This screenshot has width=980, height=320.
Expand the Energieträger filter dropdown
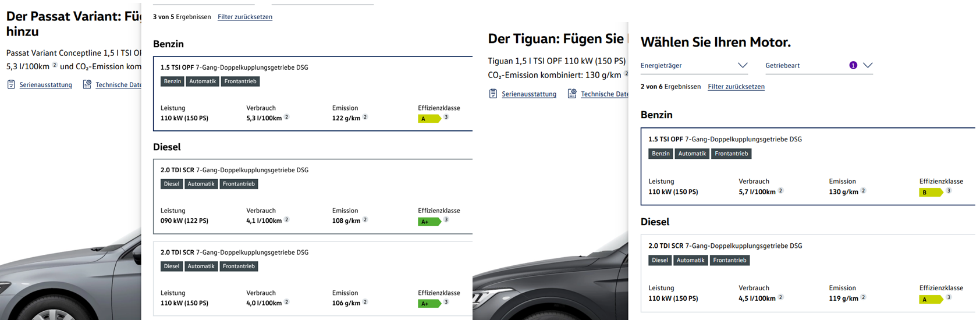[694, 66]
